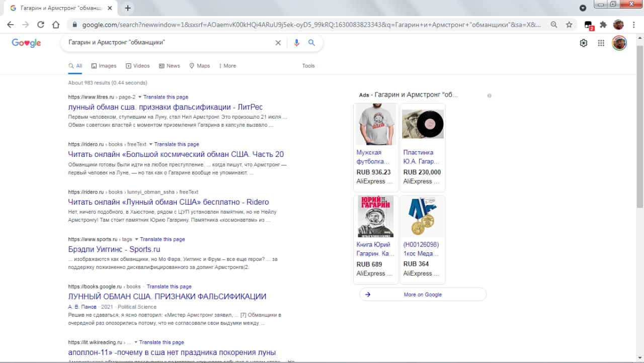This screenshot has width=644, height=363.
Task: Click the ads info icon beside Ads heading
Action: (x=489, y=96)
